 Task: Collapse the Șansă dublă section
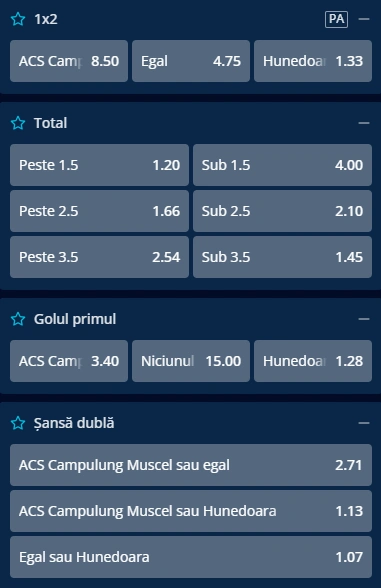pos(364,423)
